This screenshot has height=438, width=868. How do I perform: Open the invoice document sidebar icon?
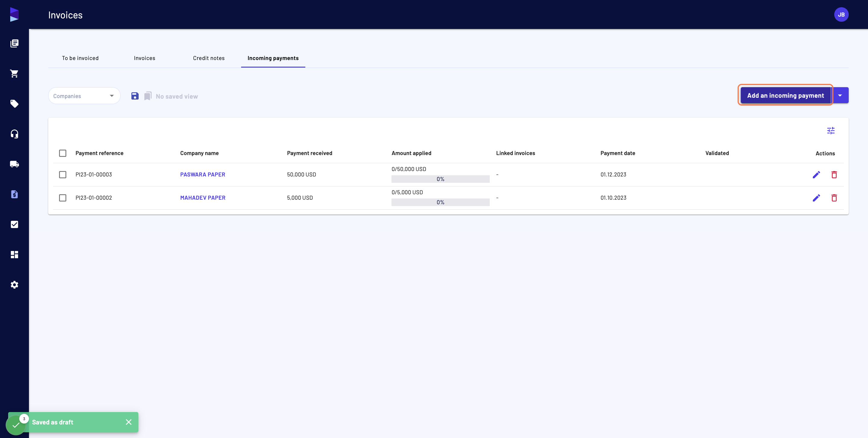click(14, 194)
